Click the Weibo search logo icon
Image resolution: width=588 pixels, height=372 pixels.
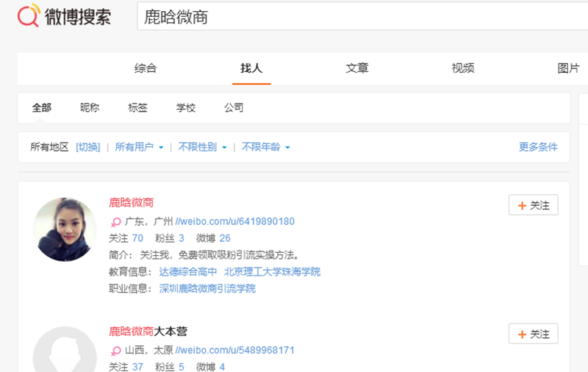29,15
